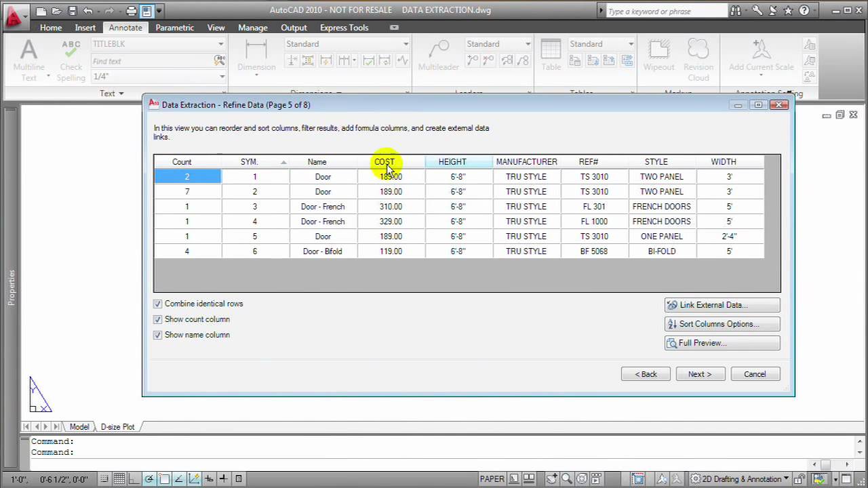Open the TITLEBLK text style dropdown
The width and height of the screenshot is (868, 488).
(220, 44)
